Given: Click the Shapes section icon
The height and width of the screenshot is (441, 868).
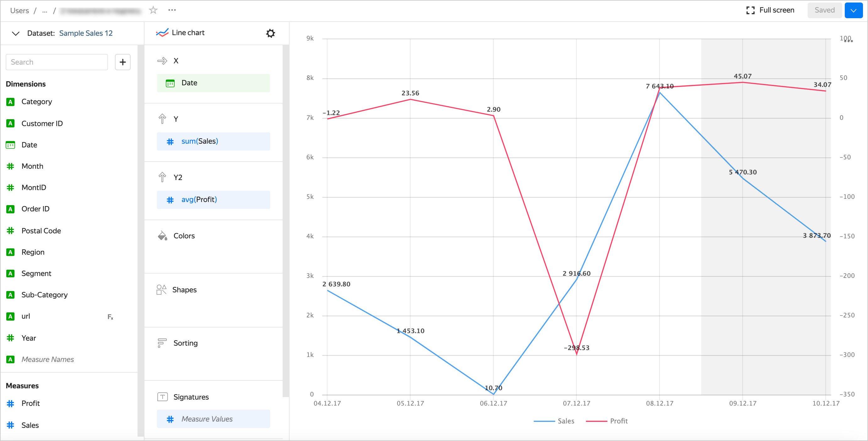Looking at the screenshot, I should click(161, 290).
